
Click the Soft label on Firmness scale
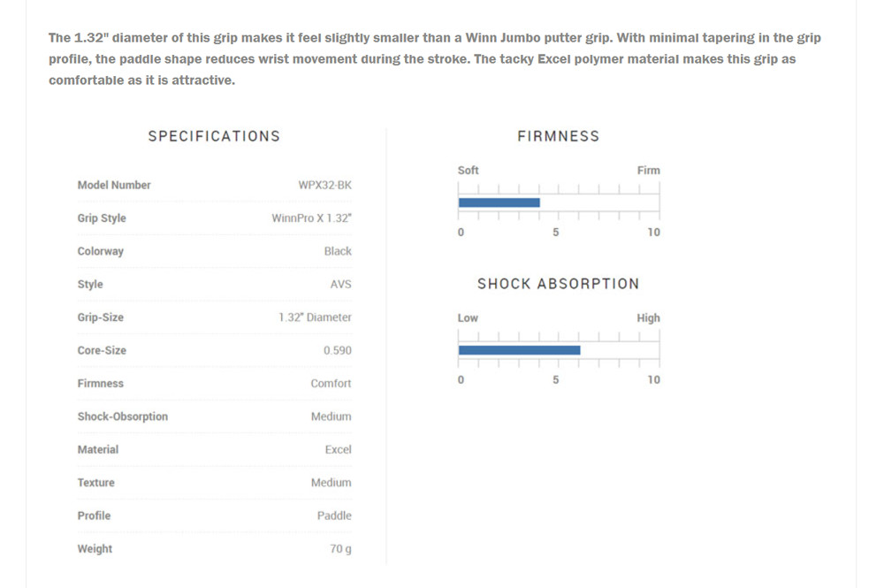[469, 171]
